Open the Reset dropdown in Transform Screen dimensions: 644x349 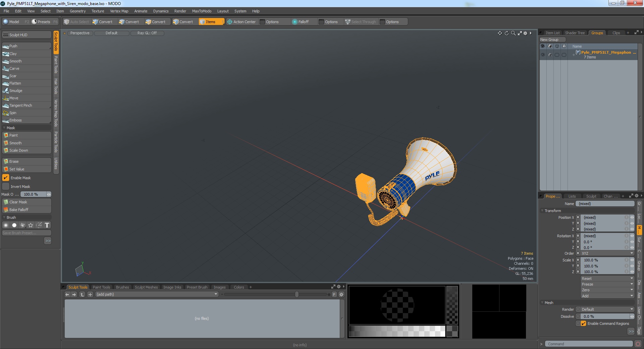pos(607,279)
